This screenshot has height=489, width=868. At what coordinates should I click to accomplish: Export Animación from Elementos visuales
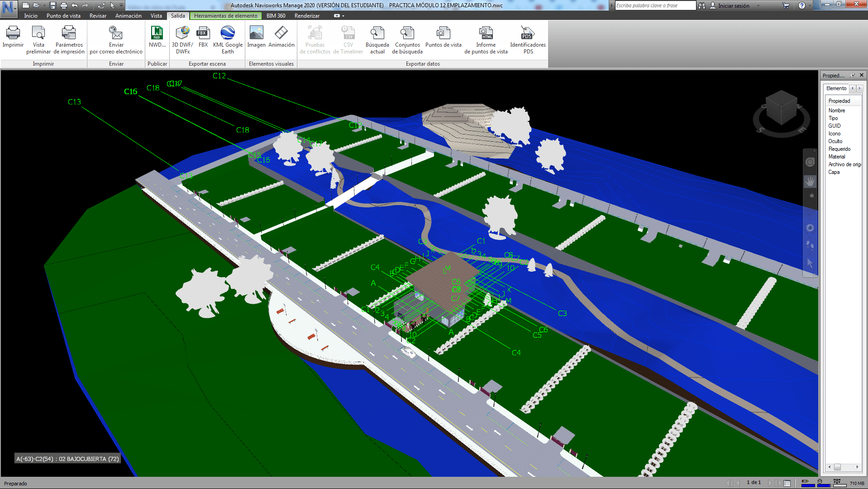(x=281, y=36)
